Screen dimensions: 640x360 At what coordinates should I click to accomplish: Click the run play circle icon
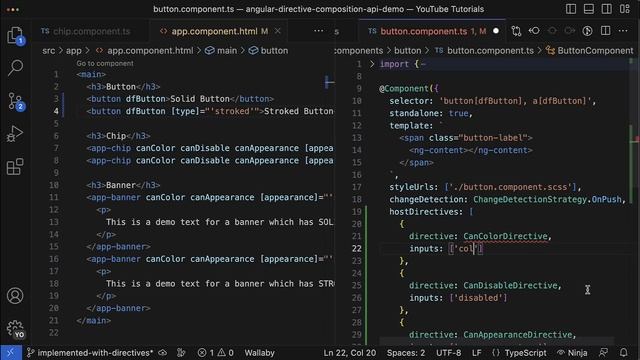click(x=587, y=31)
